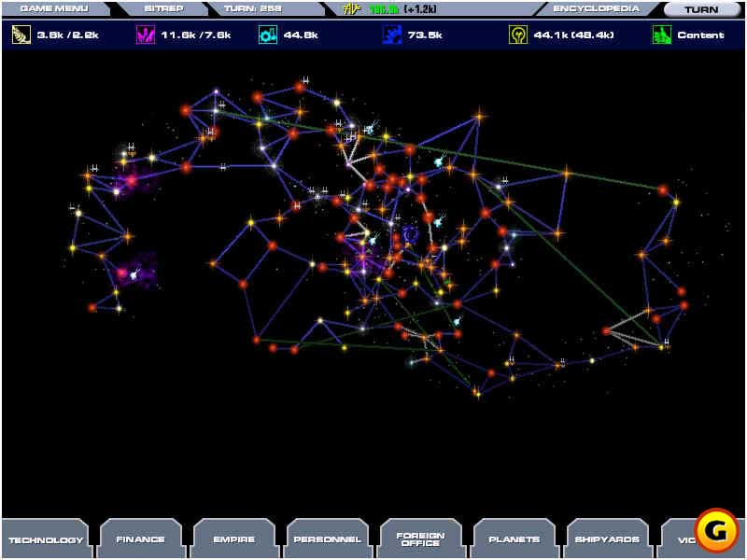The image size is (747, 560).
Task: Switch to the Empire screen
Action: 233,539
